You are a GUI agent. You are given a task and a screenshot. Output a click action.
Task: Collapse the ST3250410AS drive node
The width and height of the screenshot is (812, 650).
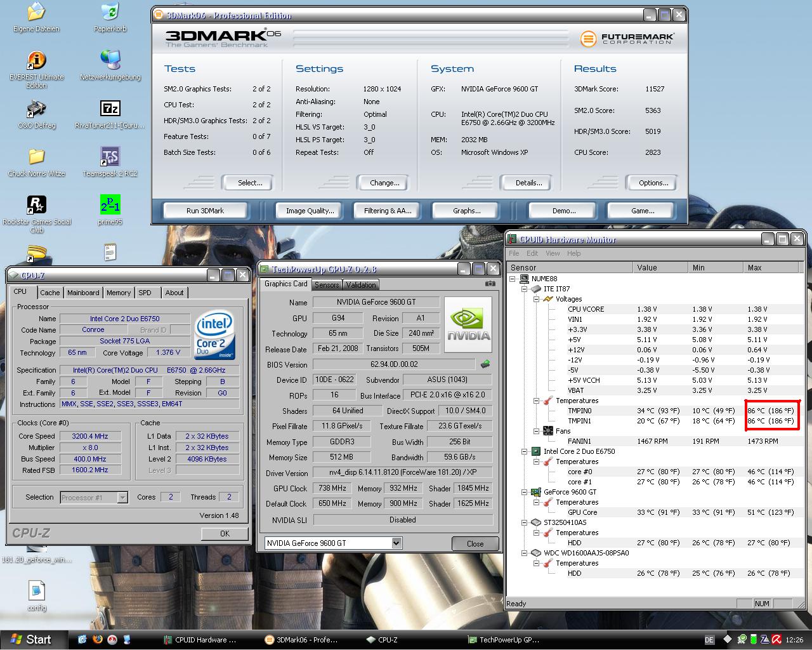pos(525,522)
